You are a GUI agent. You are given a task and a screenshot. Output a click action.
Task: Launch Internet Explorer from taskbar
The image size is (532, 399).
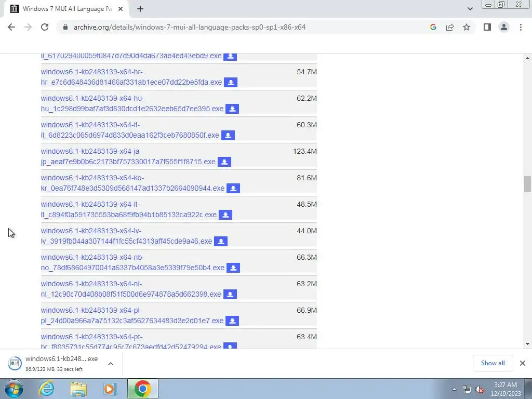(x=46, y=389)
